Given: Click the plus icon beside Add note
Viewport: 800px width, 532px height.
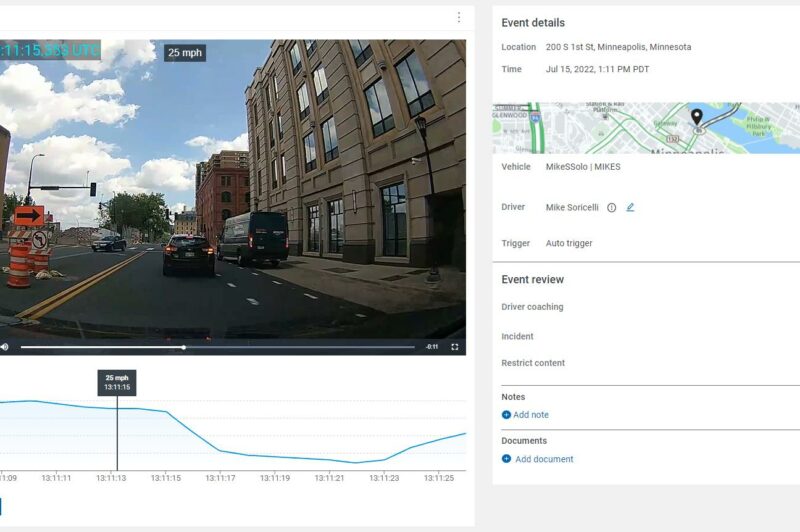Looking at the screenshot, I should click(506, 415).
